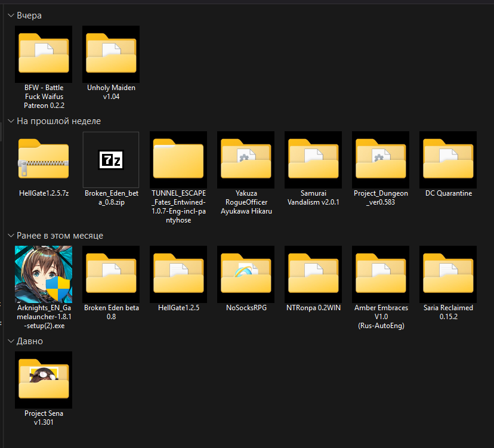The image size is (494, 448).
Task: Click the Yakuza RogueOfficer Ayukawa Hikaru text
Action: tap(246, 202)
